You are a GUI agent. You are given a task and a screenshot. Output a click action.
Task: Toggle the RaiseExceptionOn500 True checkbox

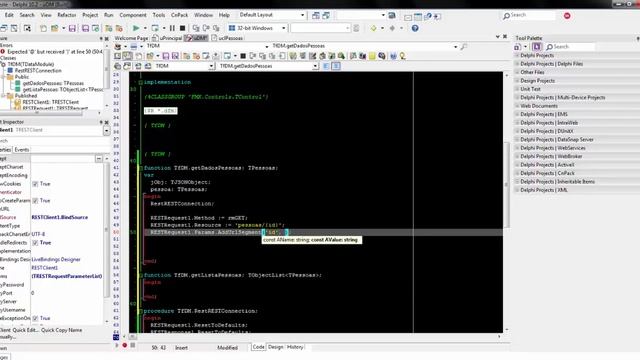[x=35, y=318]
